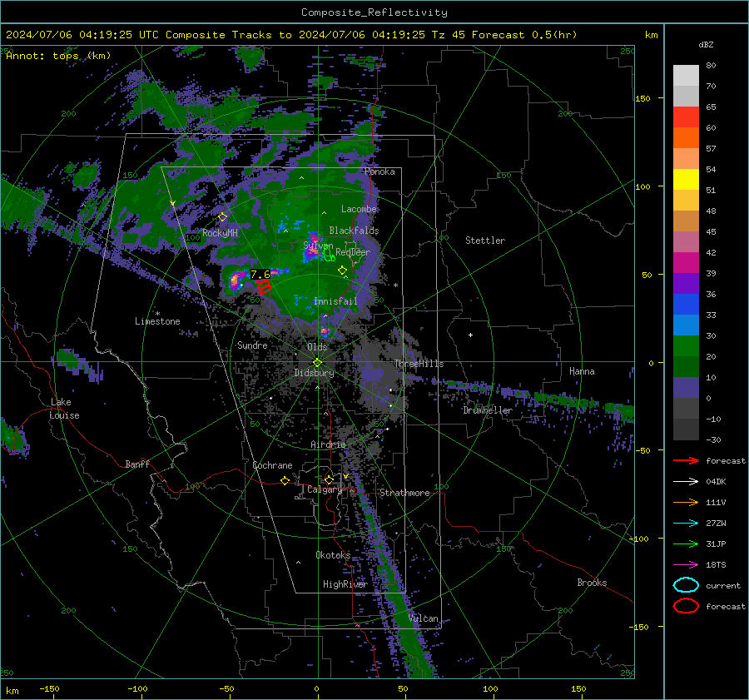This screenshot has height=700, width=749.
Task: Click the Didsbury town label
Action: 315,373
